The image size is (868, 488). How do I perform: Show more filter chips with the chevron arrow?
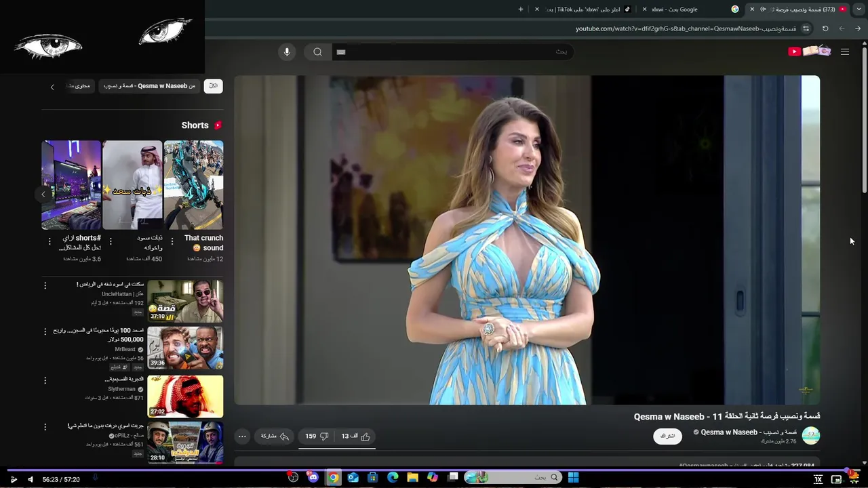52,87
